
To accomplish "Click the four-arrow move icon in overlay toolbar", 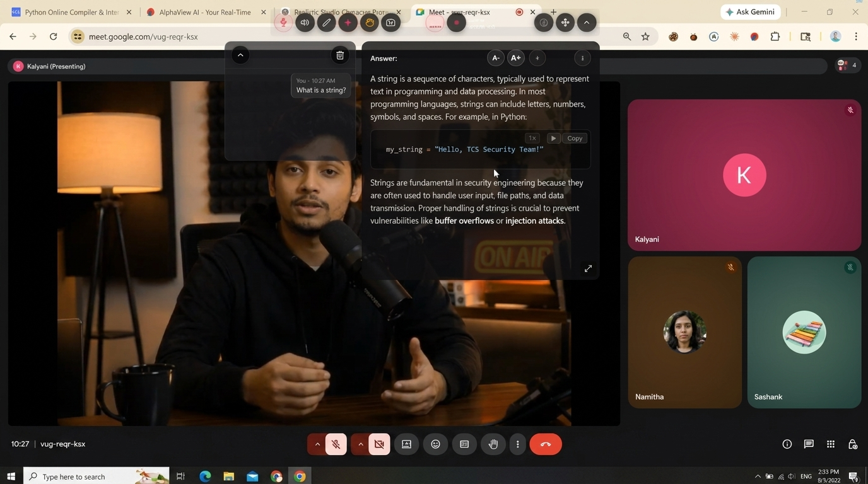I will tap(565, 23).
